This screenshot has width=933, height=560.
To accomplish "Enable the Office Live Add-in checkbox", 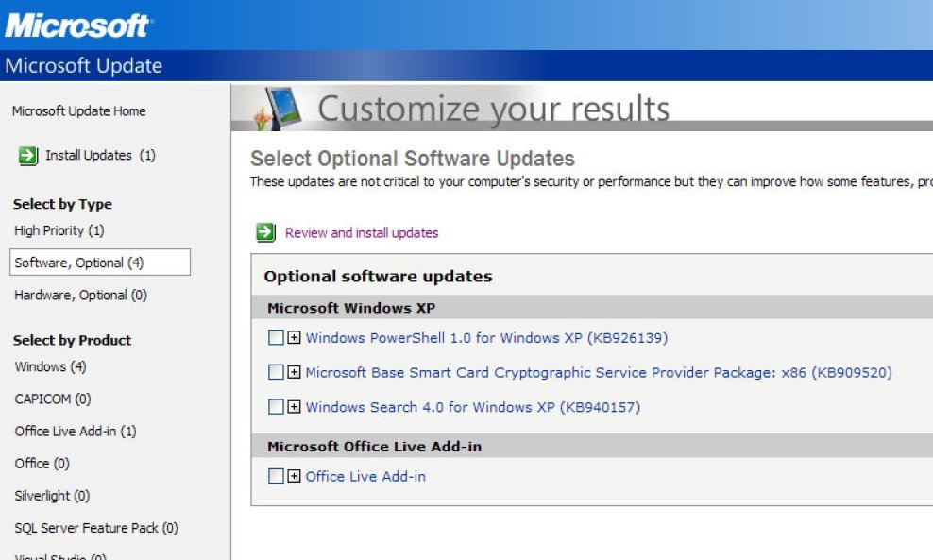I will point(276,476).
